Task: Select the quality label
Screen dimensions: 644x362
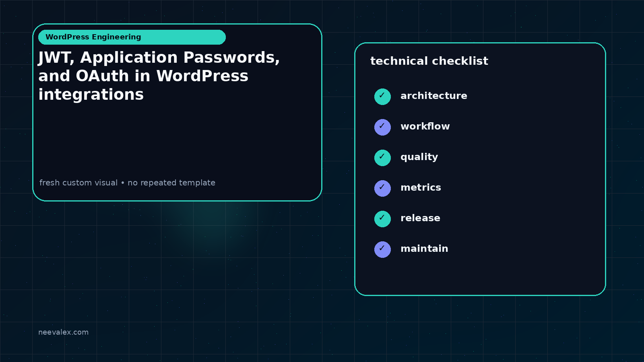Action: pos(419,157)
